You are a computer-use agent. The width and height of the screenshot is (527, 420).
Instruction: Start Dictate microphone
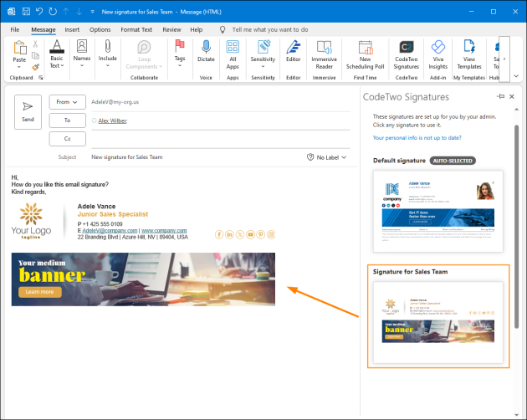point(206,51)
